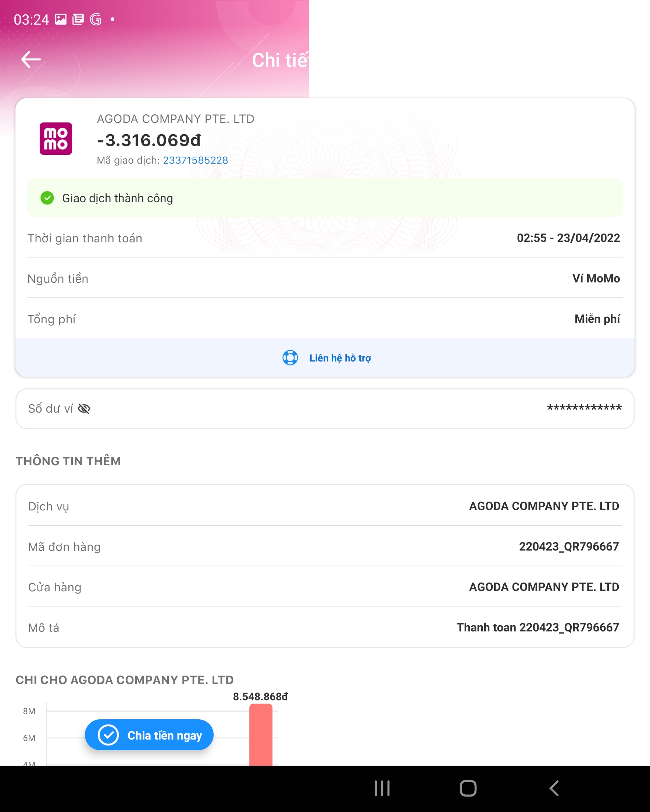Tap the news notification status icon
This screenshot has height=812, width=650.
click(x=78, y=19)
